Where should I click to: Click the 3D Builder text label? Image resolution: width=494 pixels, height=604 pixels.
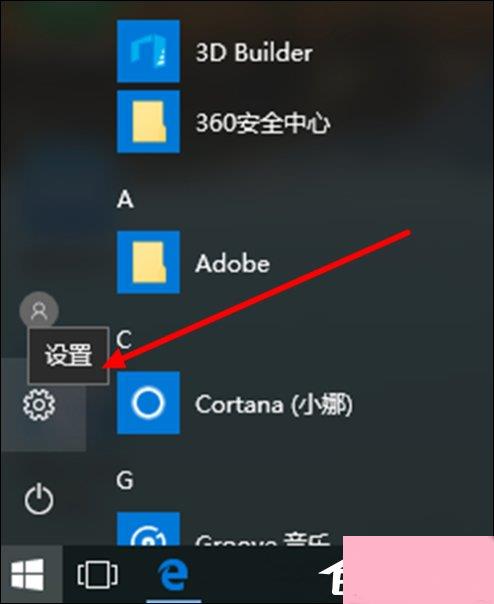pos(254,52)
